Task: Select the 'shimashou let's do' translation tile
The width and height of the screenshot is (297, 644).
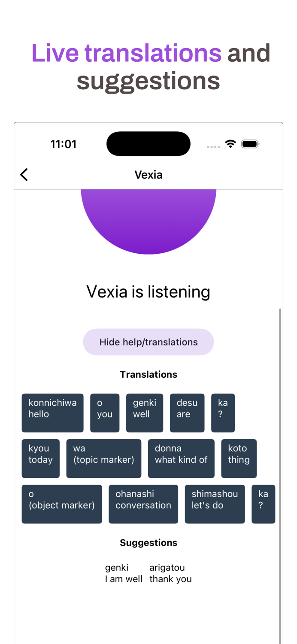Action: [215, 504]
